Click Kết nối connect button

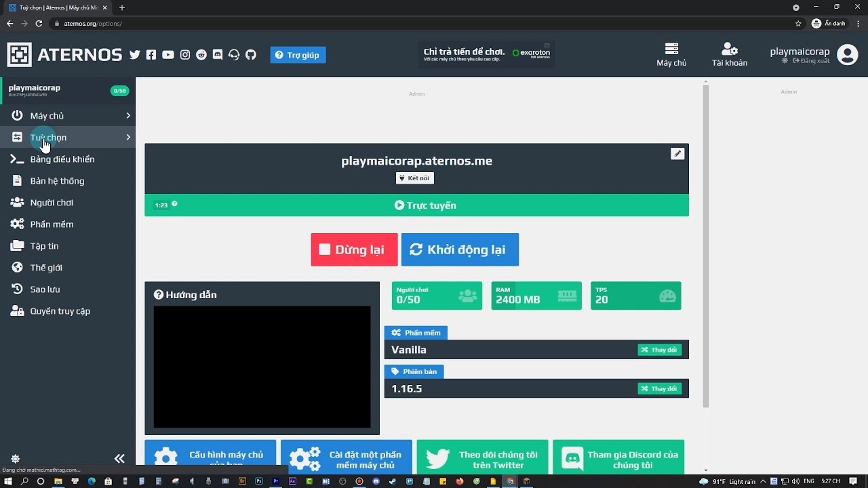[x=415, y=178]
